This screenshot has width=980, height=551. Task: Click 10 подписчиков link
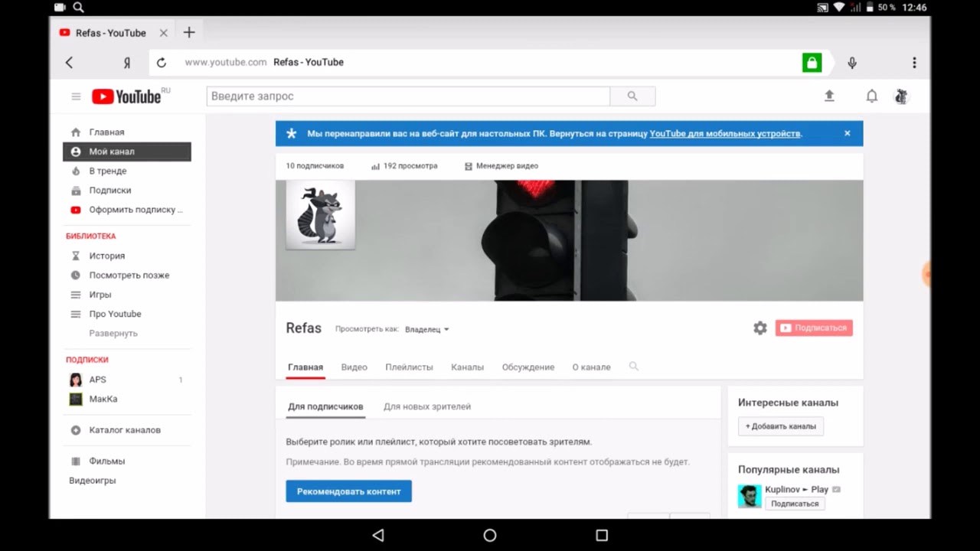(315, 166)
